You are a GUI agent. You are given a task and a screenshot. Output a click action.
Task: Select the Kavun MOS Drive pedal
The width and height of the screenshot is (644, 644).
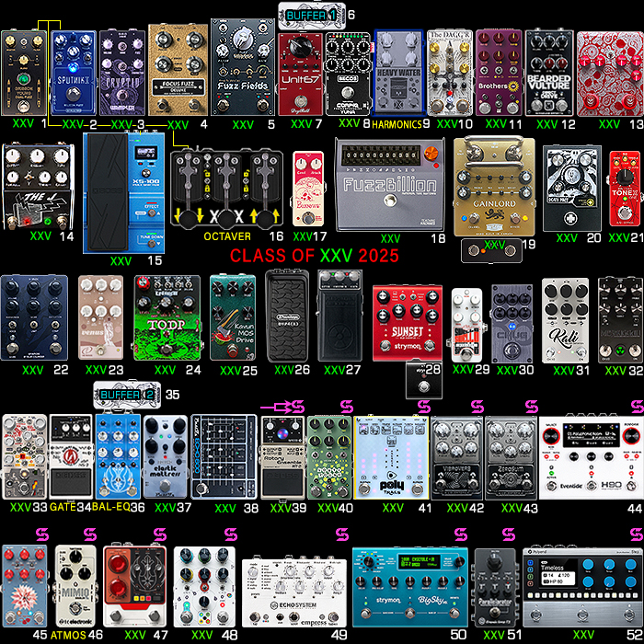click(x=233, y=318)
